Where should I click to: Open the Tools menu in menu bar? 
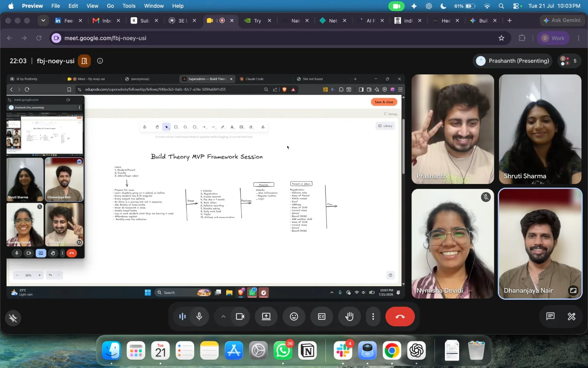(x=129, y=6)
